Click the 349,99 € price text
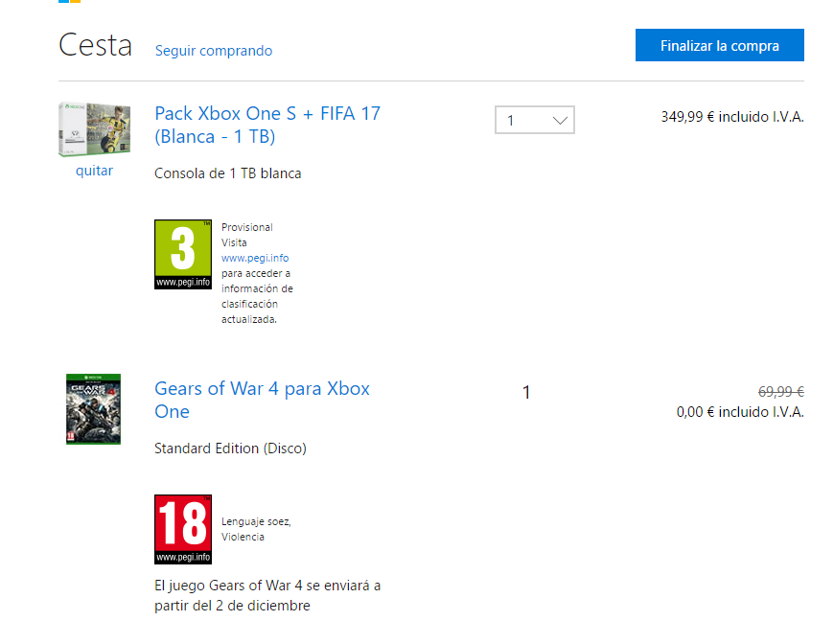The image size is (834, 644). (731, 117)
